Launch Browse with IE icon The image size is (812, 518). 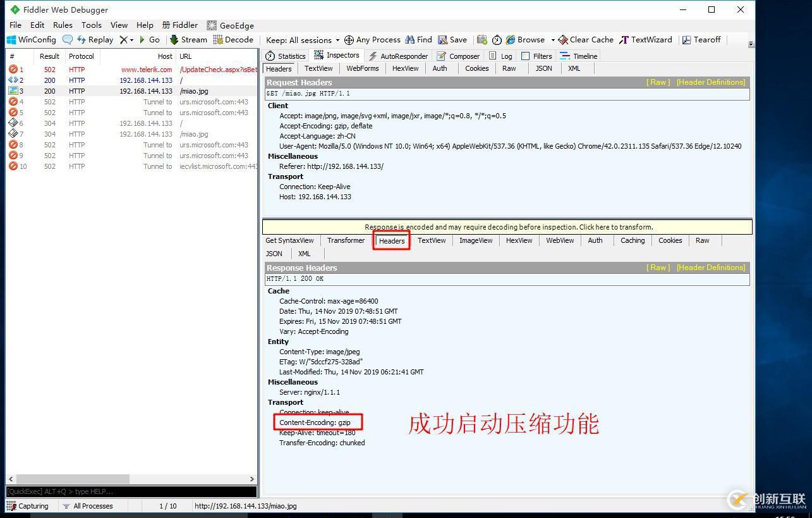click(x=525, y=40)
